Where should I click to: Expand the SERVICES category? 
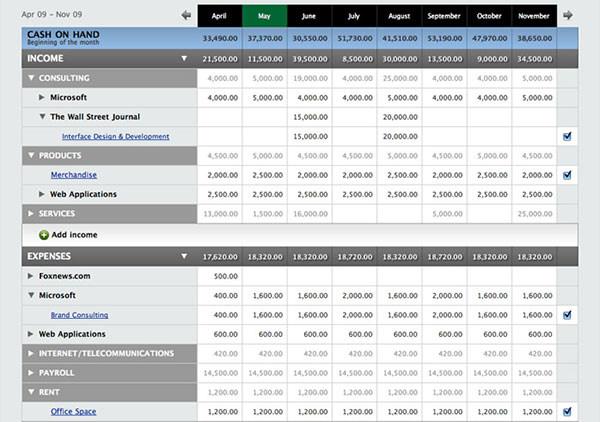pos(31,214)
